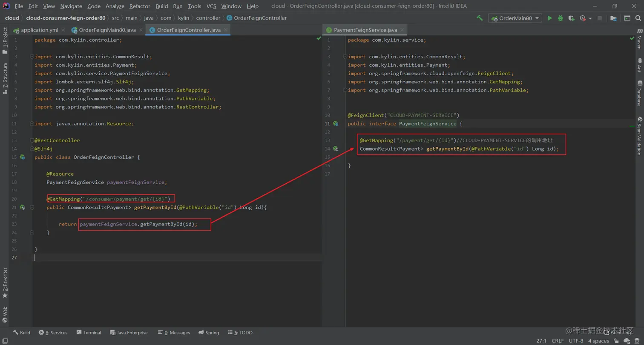Click gutter bean icon beside OrderFeignController class line
Image resolution: width=644 pixels, height=345 pixels.
[22, 157]
